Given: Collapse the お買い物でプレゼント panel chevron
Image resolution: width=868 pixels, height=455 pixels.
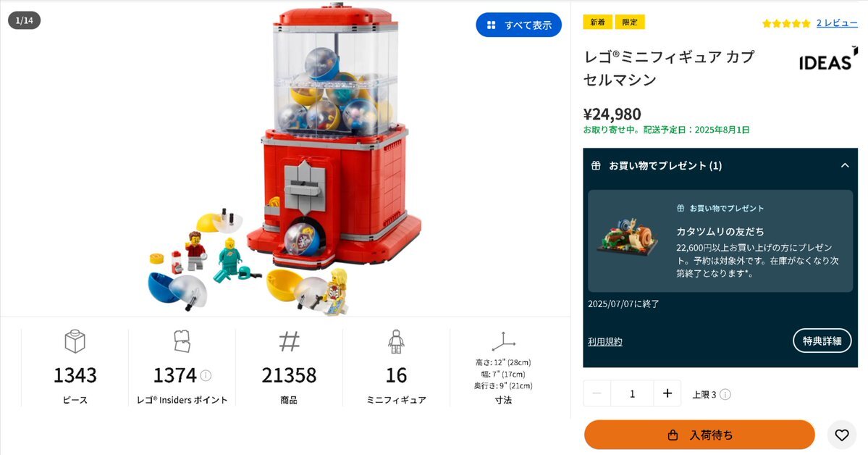Looking at the screenshot, I should point(845,165).
